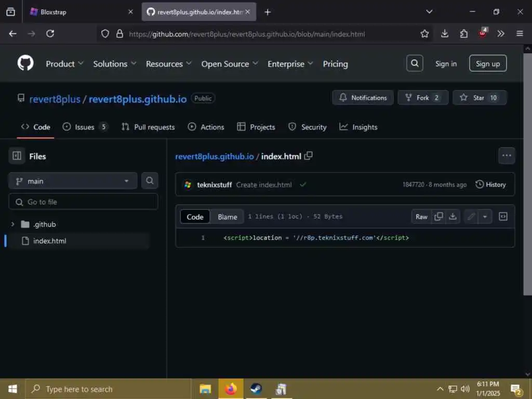Open the Projects tab

click(x=256, y=127)
